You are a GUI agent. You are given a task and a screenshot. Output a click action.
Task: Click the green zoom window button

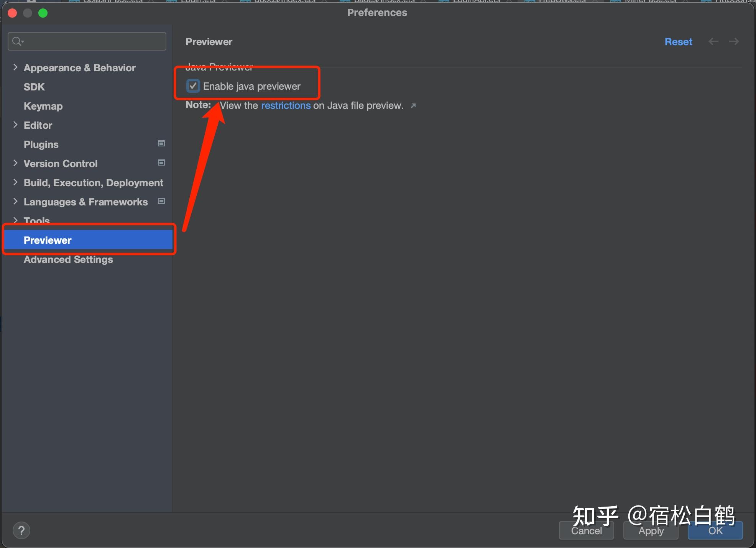(43, 13)
